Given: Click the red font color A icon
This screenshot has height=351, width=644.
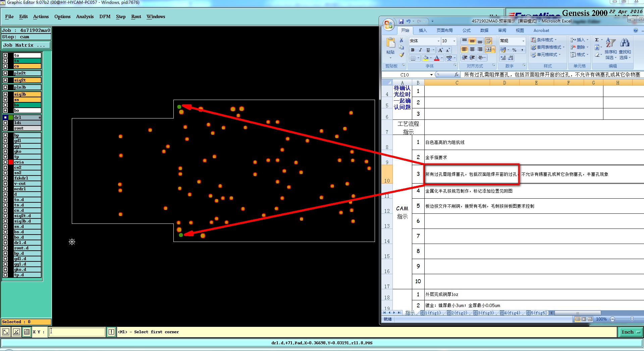Looking at the screenshot, I should coord(437,58).
